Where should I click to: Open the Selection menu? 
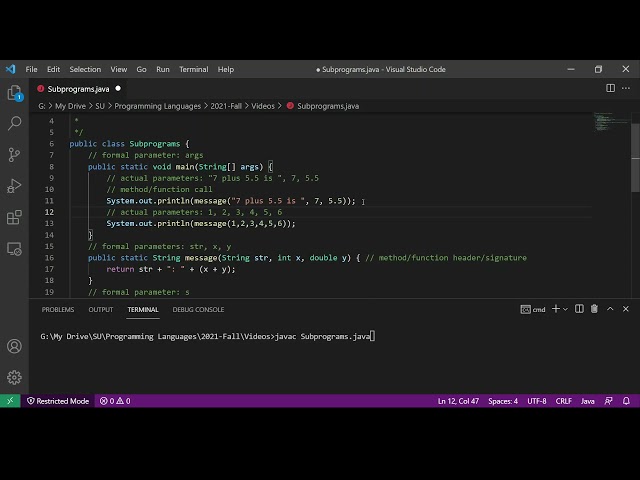tap(85, 69)
